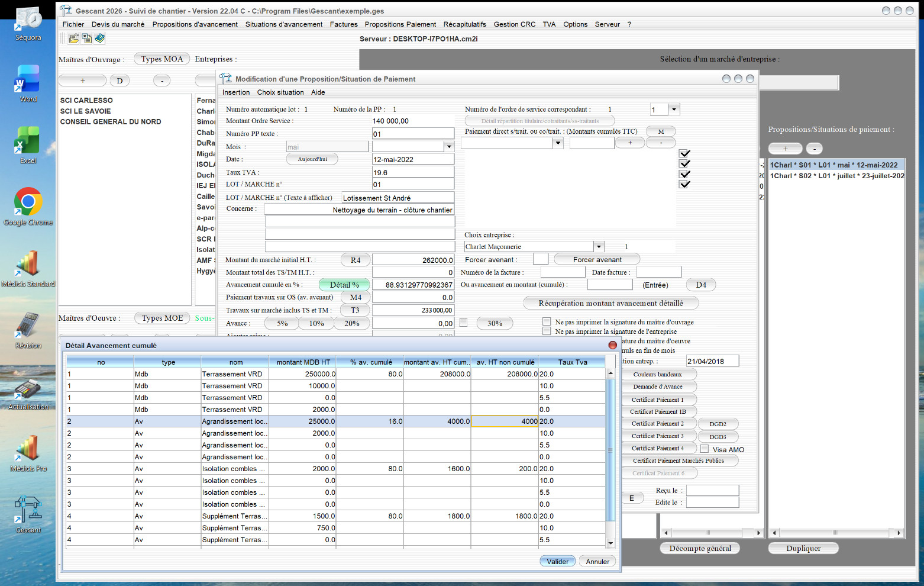924x586 pixels.
Task: Launch Word from the desktop
Action: [28, 83]
